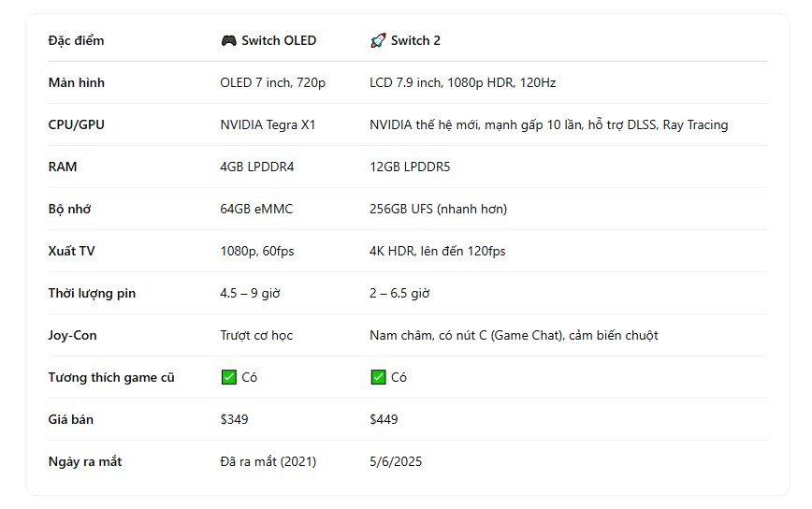
Task: Select the Bộ nhớ row label
Action: coord(70,210)
